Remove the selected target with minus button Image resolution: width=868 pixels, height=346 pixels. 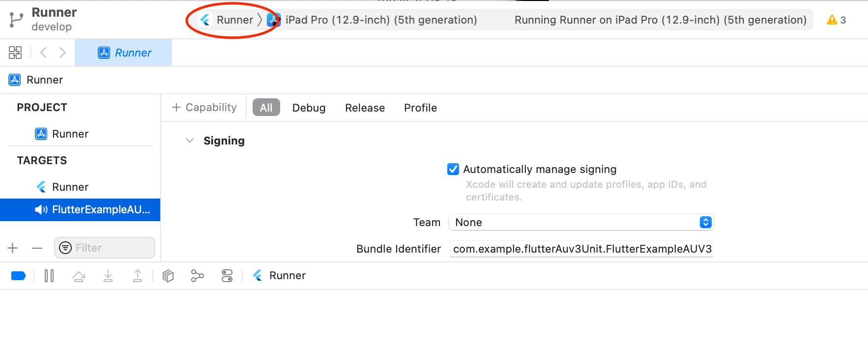point(37,248)
